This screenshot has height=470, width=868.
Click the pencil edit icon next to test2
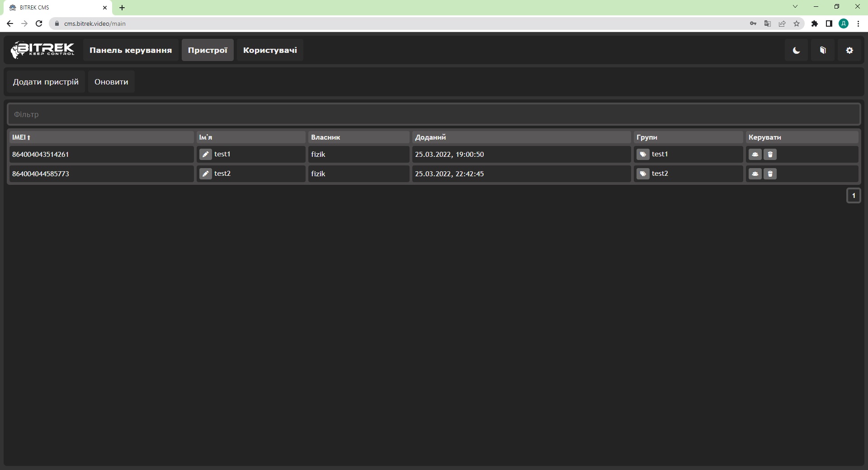point(205,174)
